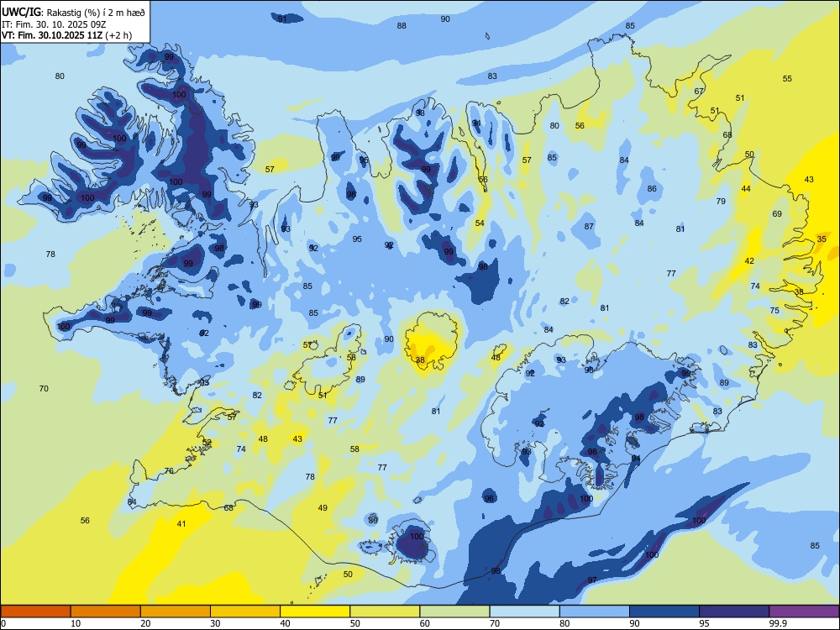Click the legend tick label '99.9'

tap(777, 623)
